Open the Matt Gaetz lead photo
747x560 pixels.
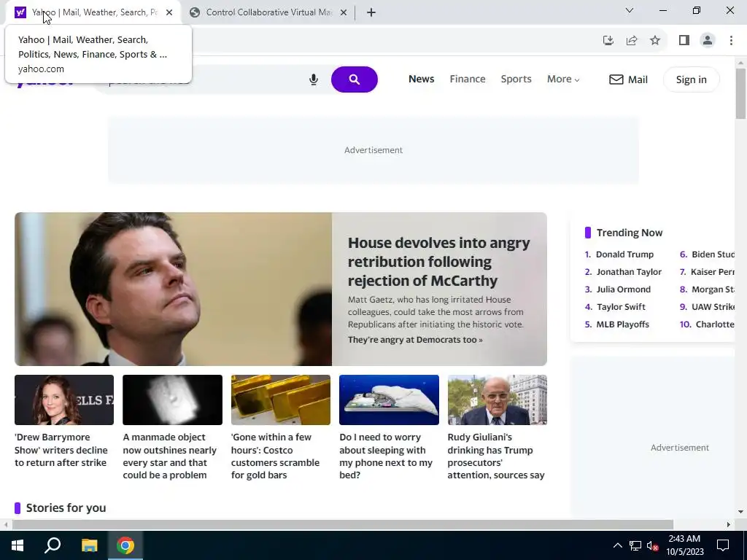(174, 289)
